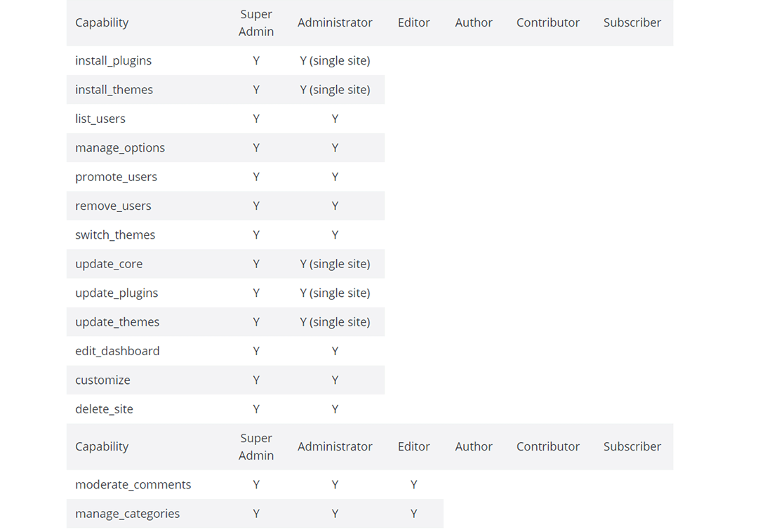Click the switch_themes capability name
772x532 pixels.
coord(116,235)
